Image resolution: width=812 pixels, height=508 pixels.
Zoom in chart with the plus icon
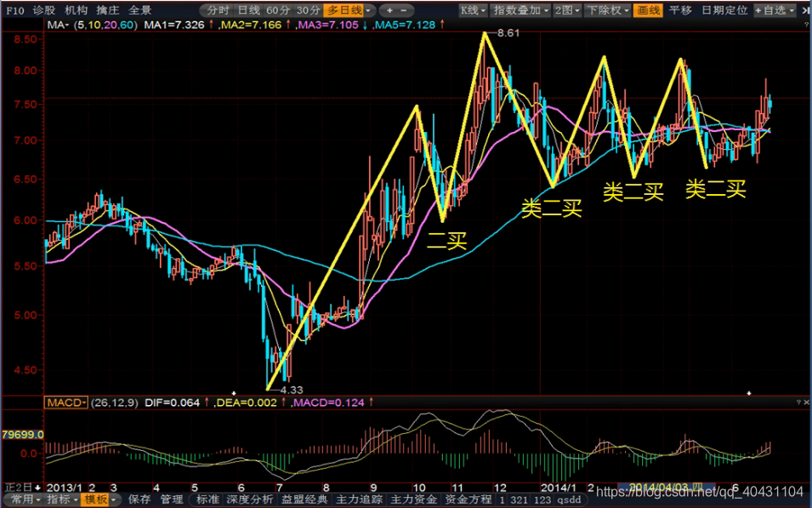click(389, 10)
